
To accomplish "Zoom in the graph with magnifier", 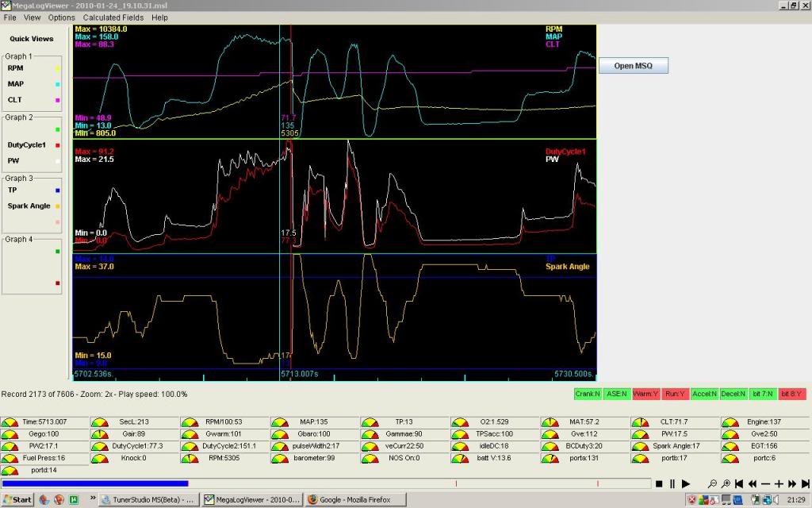I will click(x=725, y=483).
